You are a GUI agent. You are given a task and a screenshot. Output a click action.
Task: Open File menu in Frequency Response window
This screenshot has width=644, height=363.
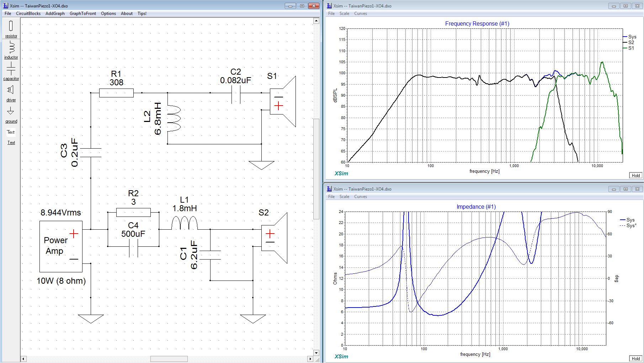(x=331, y=14)
